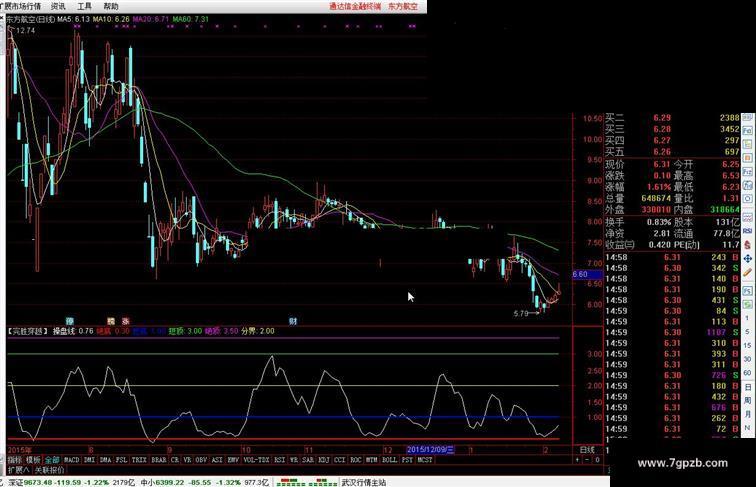Expand the 扩展∧ panel
The height and width of the screenshot is (487, 756).
(18, 470)
